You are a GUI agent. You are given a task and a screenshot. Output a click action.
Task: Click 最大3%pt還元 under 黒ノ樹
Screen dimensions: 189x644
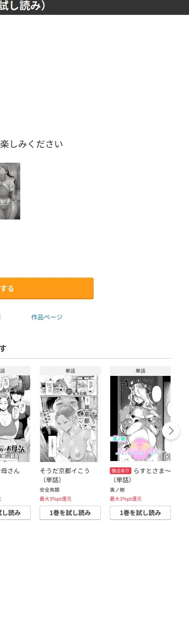(x=126, y=499)
